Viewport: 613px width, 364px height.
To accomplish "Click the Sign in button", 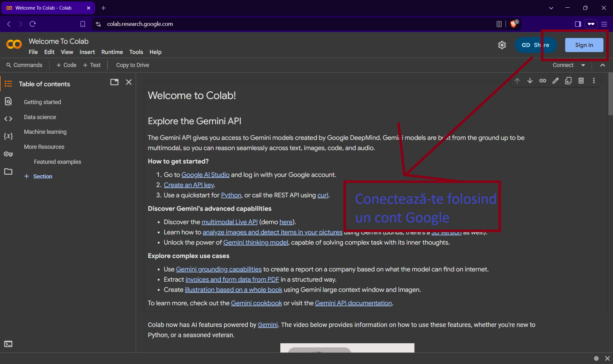I will click(x=584, y=45).
